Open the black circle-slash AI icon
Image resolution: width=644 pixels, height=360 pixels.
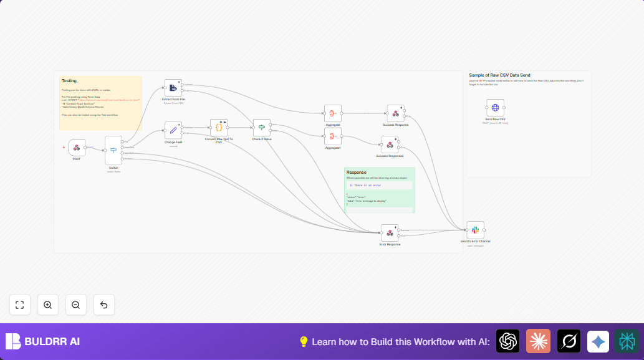[569, 341]
